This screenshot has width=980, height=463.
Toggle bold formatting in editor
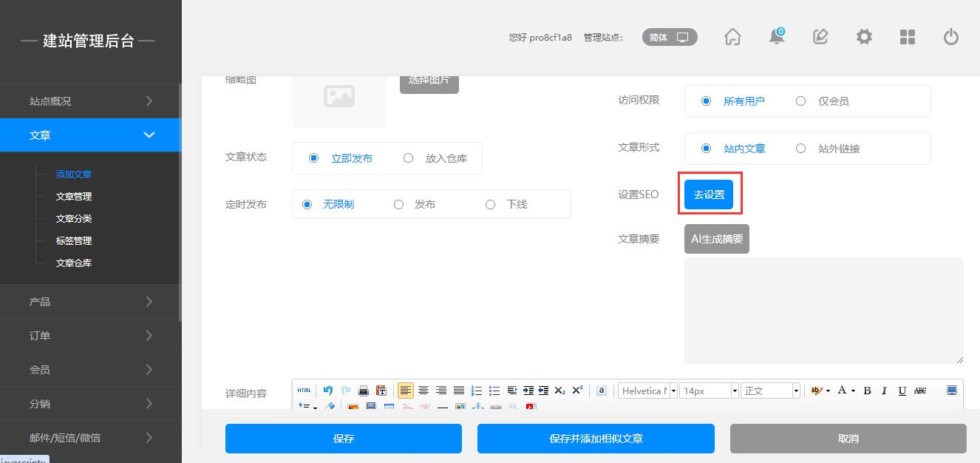pos(867,391)
